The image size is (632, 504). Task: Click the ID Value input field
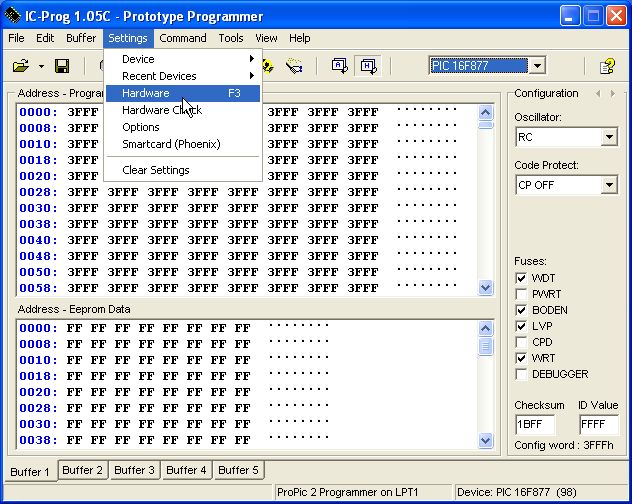click(598, 424)
